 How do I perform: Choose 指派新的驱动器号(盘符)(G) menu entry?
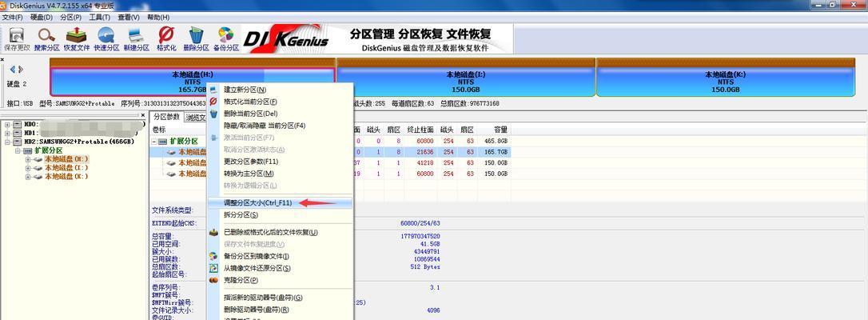pyautogui.click(x=280, y=298)
